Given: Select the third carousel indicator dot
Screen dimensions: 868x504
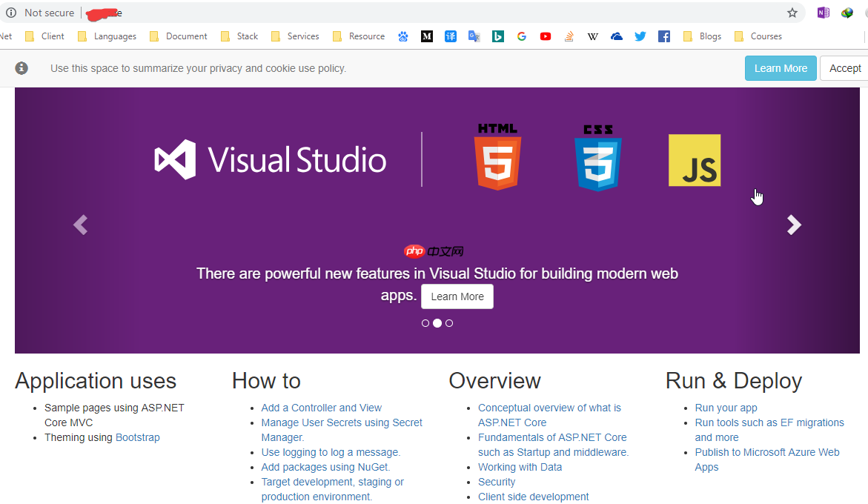Looking at the screenshot, I should click(x=448, y=322).
